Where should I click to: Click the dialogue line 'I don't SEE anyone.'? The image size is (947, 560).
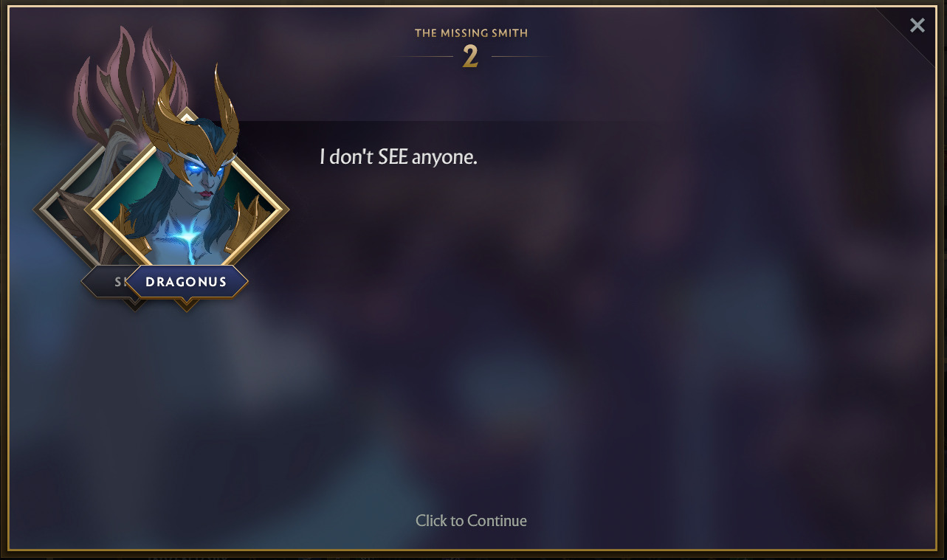(399, 157)
